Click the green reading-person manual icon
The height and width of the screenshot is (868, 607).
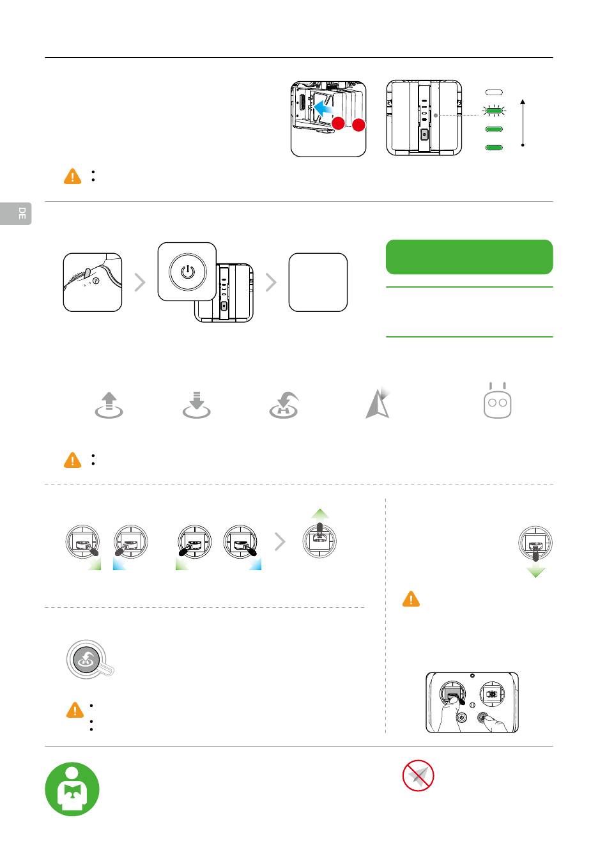click(x=72, y=789)
